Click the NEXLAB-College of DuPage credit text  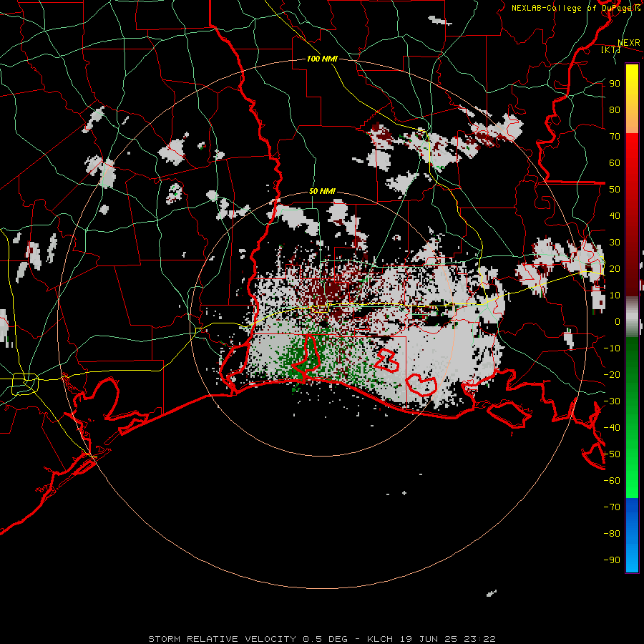tap(576, 8)
